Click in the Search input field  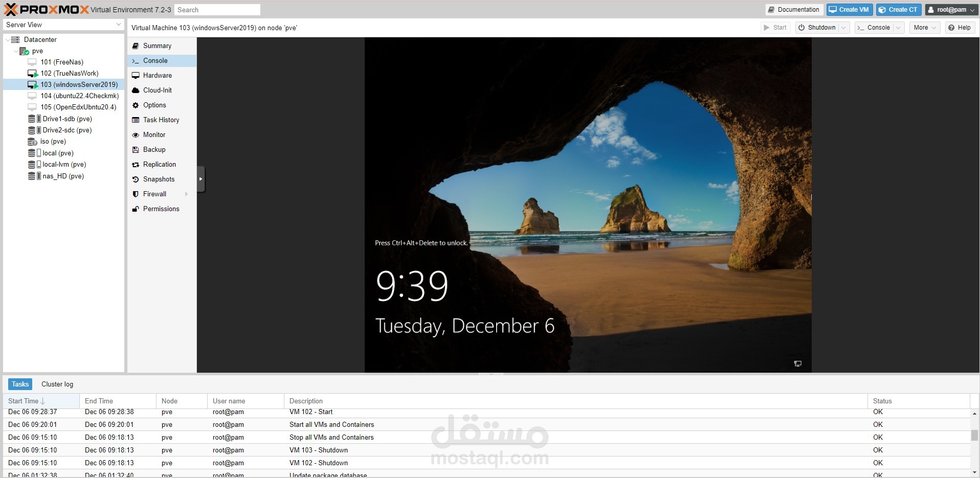(217, 10)
